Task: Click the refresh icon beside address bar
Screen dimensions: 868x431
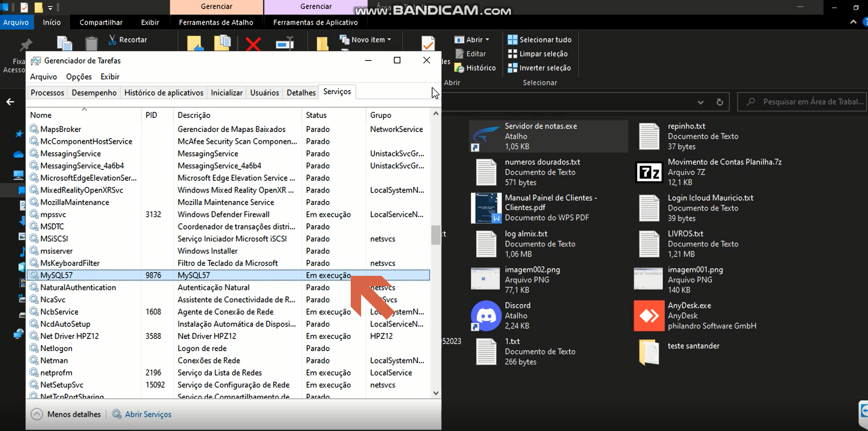Action: point(720,102)
